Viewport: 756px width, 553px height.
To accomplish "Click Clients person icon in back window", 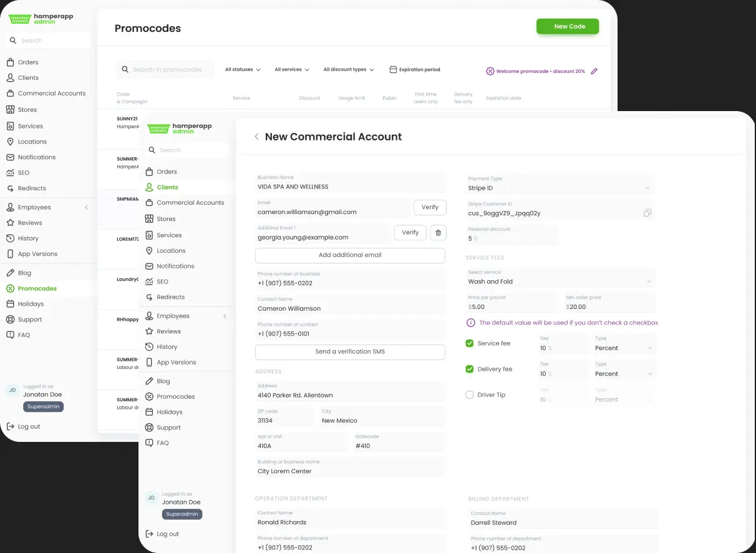I will pyautogui.click(x=11, y=78).
